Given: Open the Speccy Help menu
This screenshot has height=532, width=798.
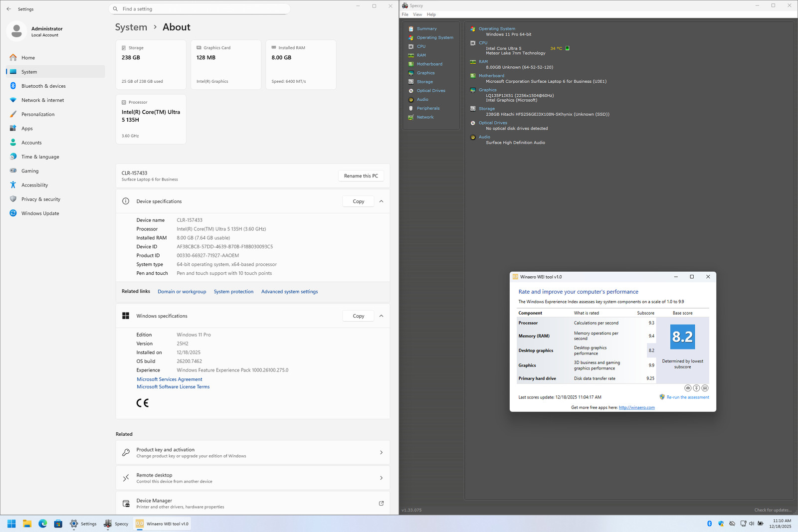Looking at the screenshot, I should tap(431, 14).
